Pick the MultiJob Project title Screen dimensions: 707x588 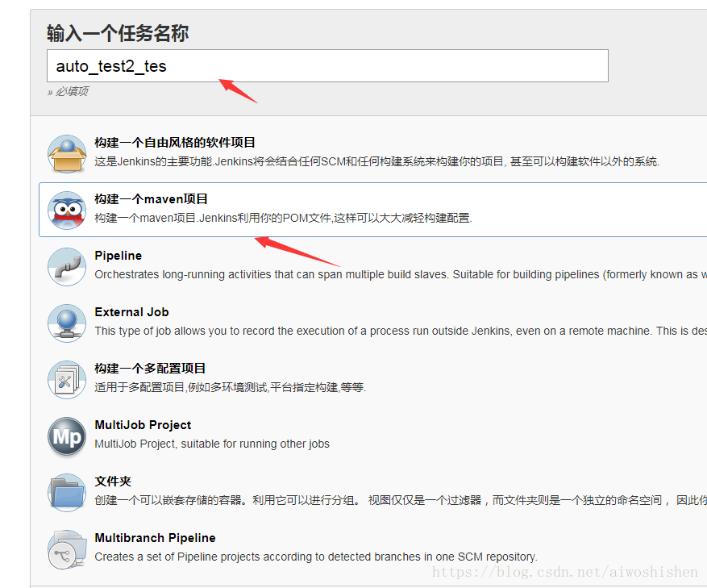click(143, 424)
